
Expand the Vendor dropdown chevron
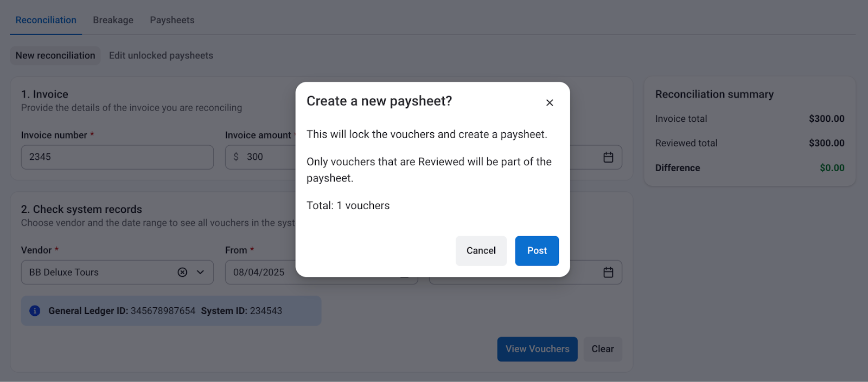point(200,273)
